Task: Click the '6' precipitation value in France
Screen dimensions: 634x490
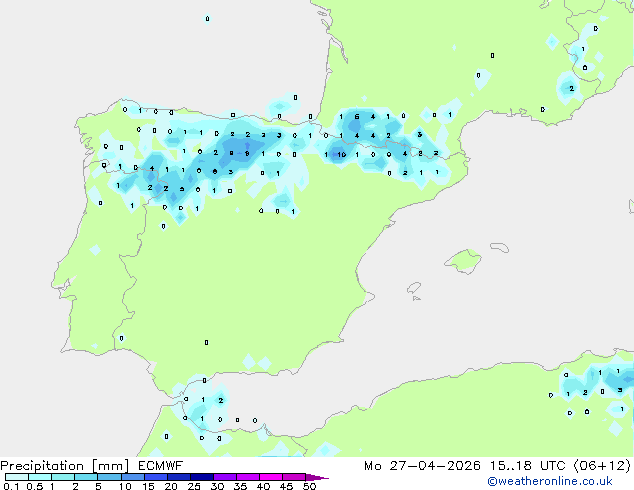Action: [x=357, y=116]
